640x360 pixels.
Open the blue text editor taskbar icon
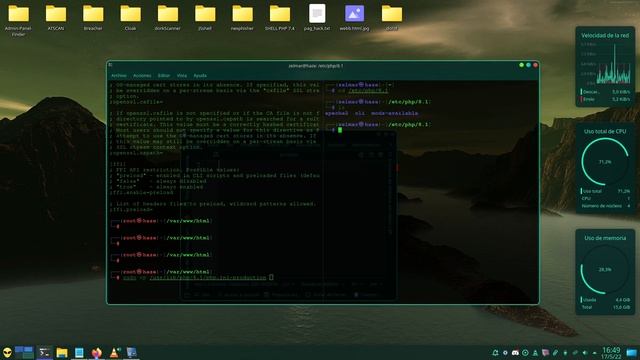pos(79,353)
